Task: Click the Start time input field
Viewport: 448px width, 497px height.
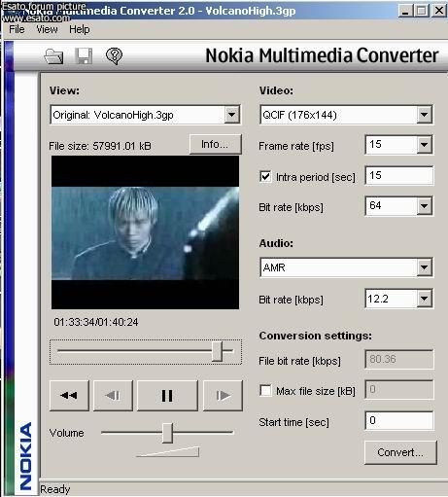Action: (x=399, y=420)
